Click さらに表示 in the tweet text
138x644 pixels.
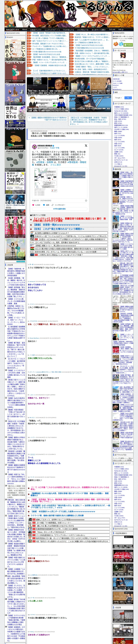click(x=56, y=165)
